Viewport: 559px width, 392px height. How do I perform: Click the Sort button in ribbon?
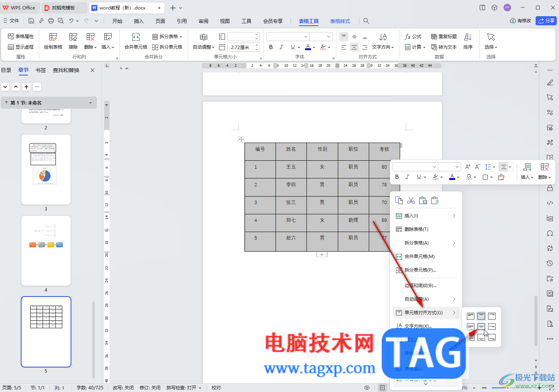pos(468,41)
